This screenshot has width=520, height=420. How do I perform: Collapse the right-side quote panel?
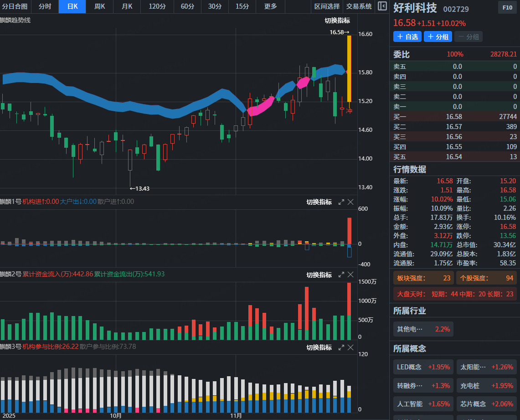382,6
